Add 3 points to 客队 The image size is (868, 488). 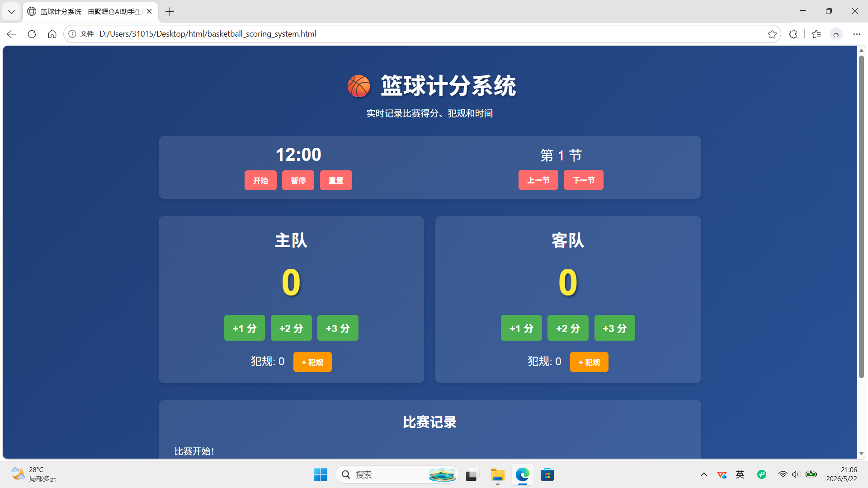pyautogui.click(x=614, y=328)
